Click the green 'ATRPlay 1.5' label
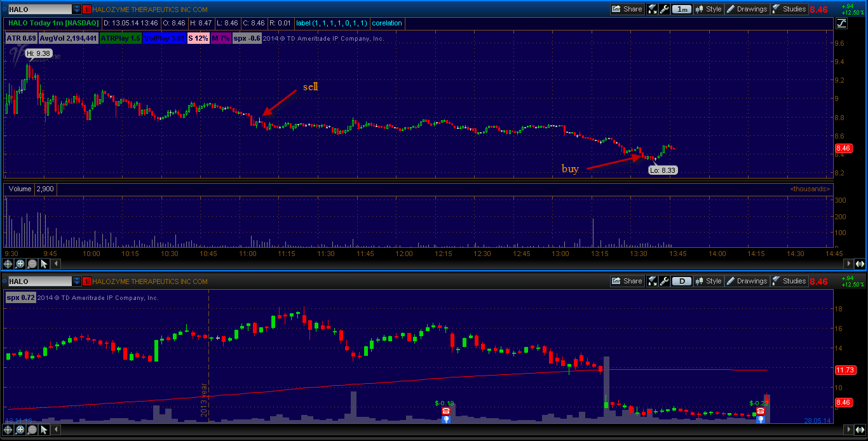The image size is (868, 441). [x=121, y=38]
